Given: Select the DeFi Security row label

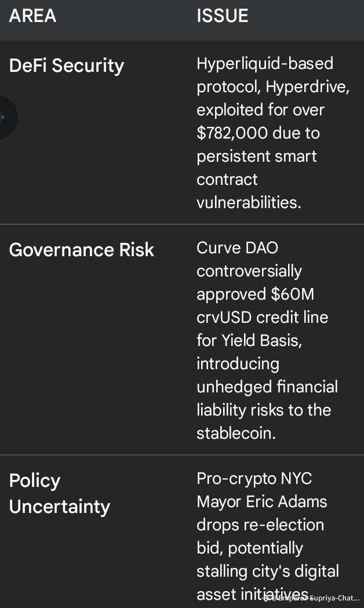Looking at the screenshot, I should pos(66,65).
